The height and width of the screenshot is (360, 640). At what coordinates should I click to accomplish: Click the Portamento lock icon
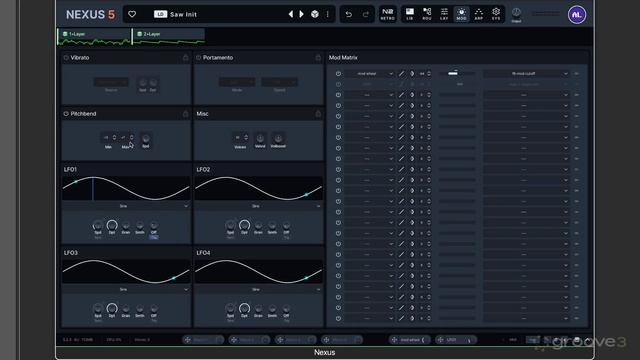click(x=318, y=58)
